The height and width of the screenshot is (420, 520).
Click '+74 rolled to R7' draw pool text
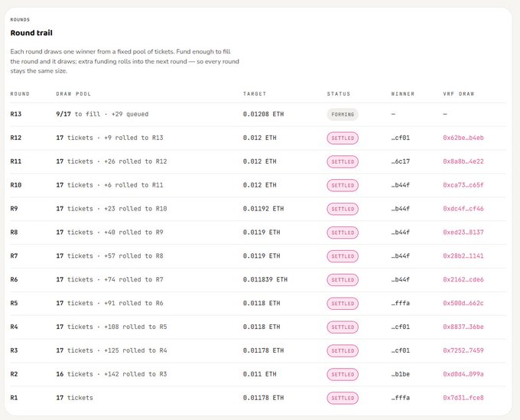click(x=134, y=279)
